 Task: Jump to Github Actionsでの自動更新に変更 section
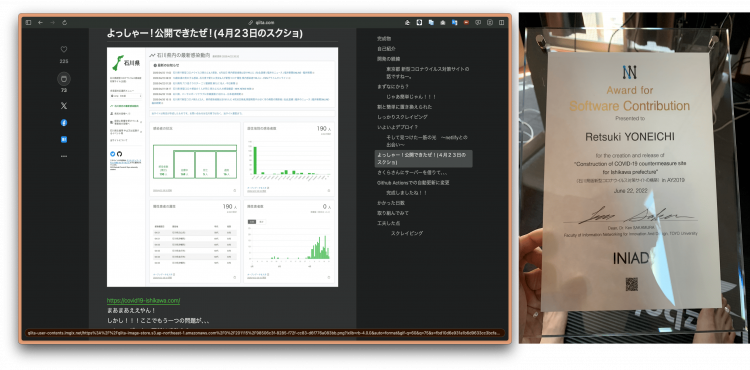click(x=413, y=183)
